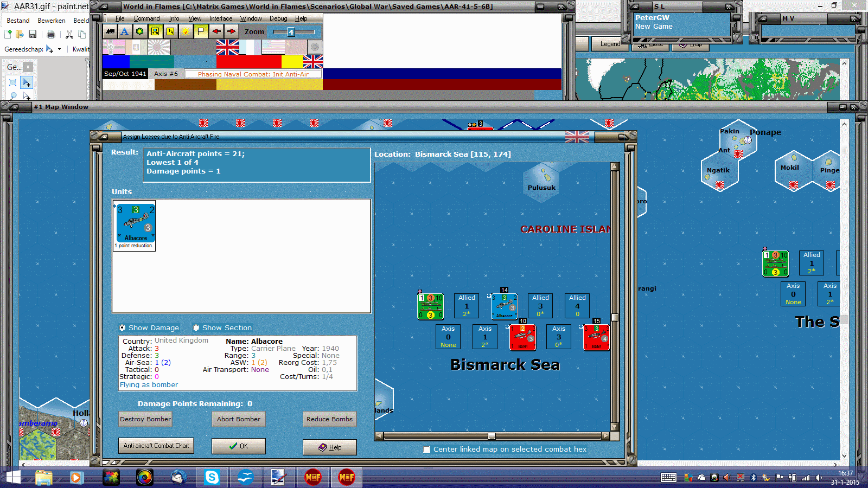Click the Allied 4 sea box

click(577, 306)
